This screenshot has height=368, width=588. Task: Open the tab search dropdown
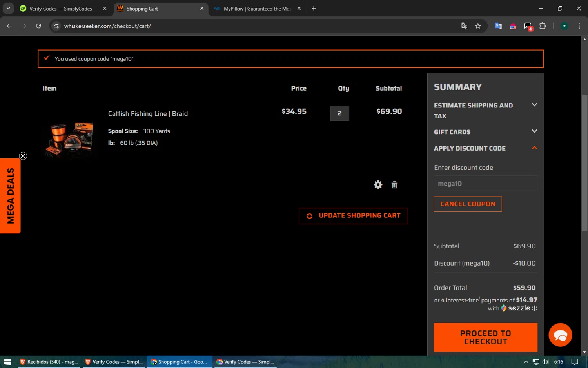pos(8,8)
